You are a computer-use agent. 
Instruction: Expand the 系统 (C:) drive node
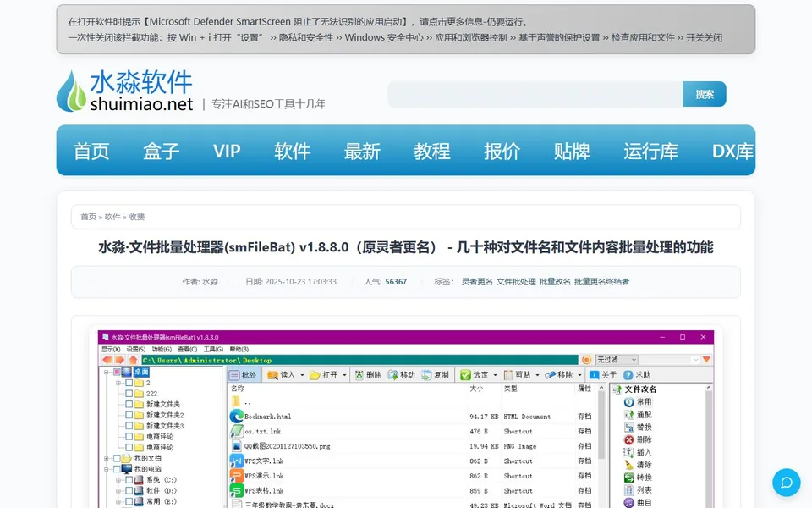click(x=118, y=480)
